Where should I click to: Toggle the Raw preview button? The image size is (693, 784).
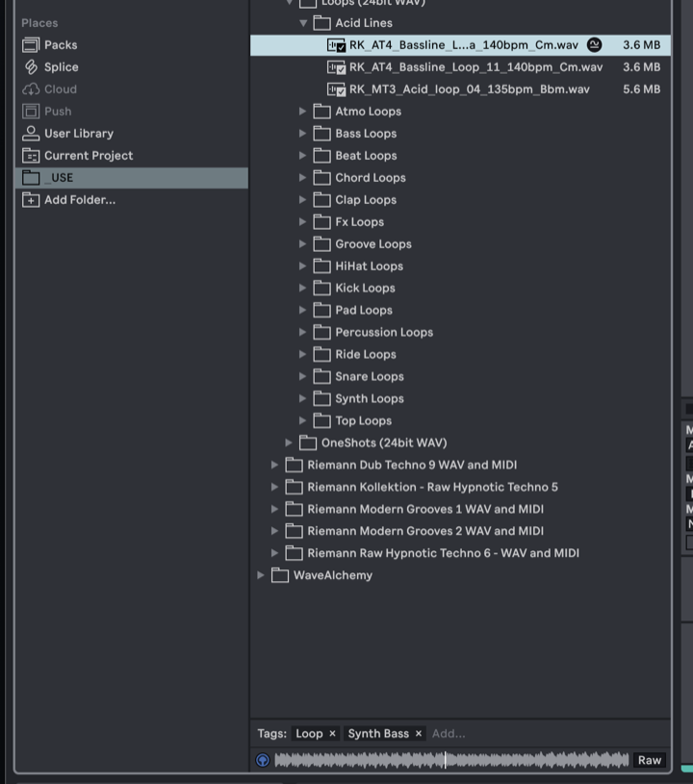point(650,760)
